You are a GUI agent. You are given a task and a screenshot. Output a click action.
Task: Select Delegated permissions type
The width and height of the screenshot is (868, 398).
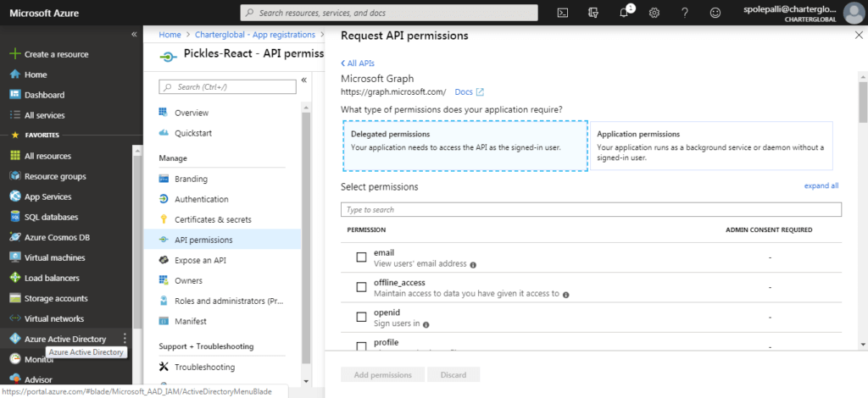tap(465, 146)
